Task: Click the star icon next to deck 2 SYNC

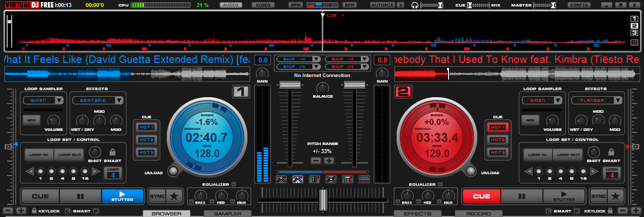Action: tap(615, 196)
